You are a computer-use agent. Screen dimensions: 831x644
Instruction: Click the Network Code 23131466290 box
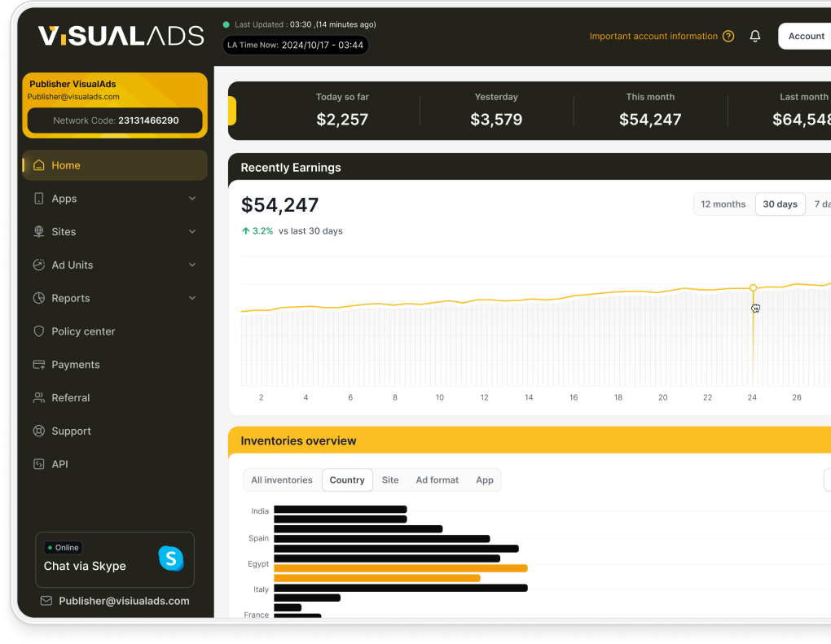click(x=115, y=120)
